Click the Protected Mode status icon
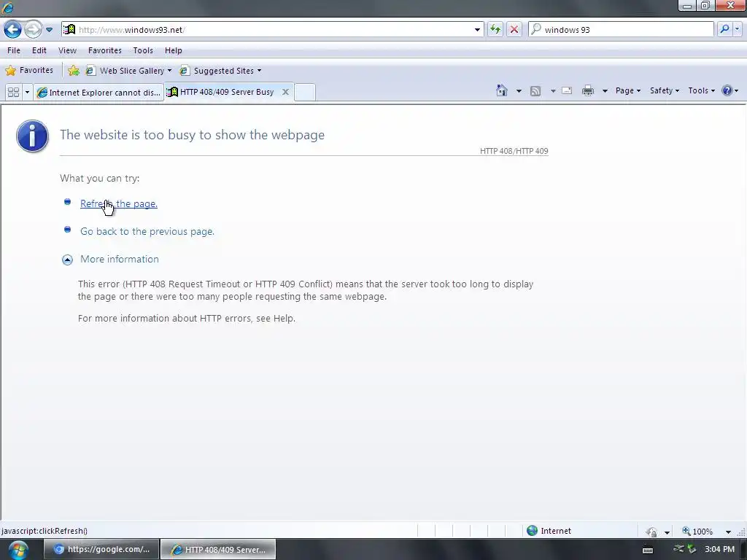Viewport: 747px width, 560px height. (651, 532)
